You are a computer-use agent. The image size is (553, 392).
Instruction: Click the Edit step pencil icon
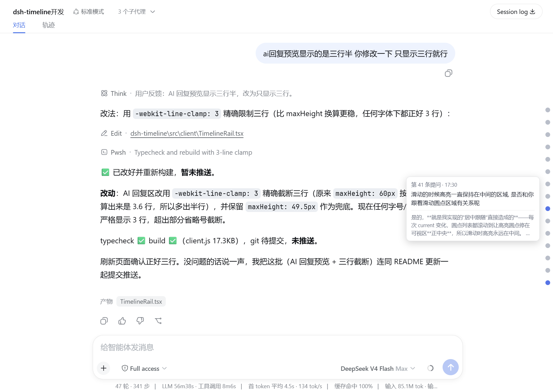(104, 133)
